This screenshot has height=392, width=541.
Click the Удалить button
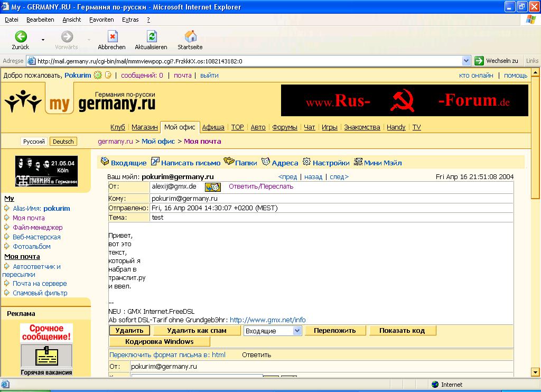coord(129,331)
